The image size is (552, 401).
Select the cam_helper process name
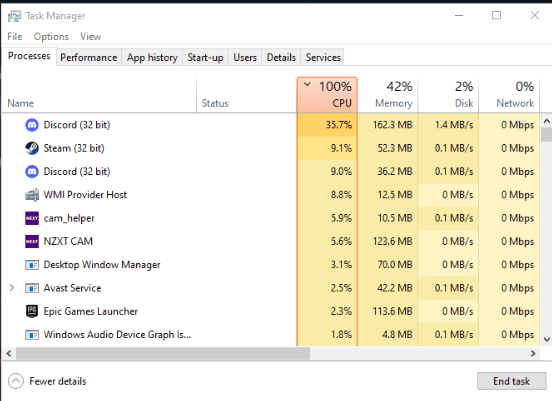(x=69, y=218)
